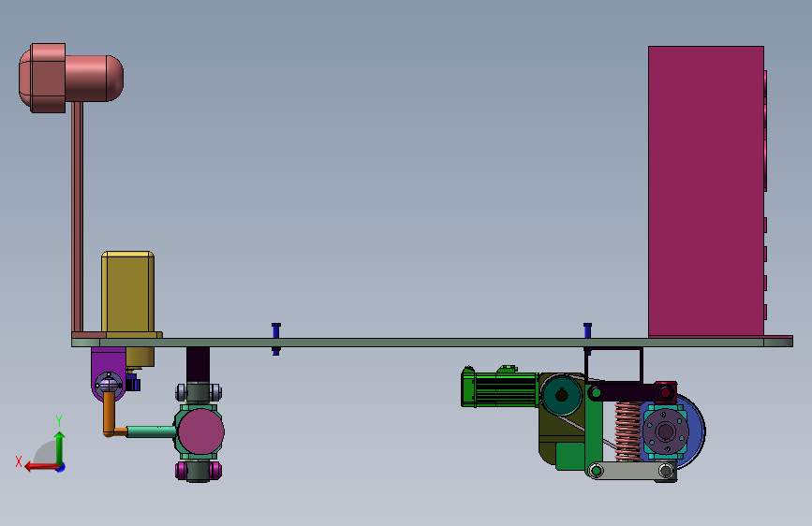Select the orange elbow pipe
812x526 pixels.
[x=111, y=416]
